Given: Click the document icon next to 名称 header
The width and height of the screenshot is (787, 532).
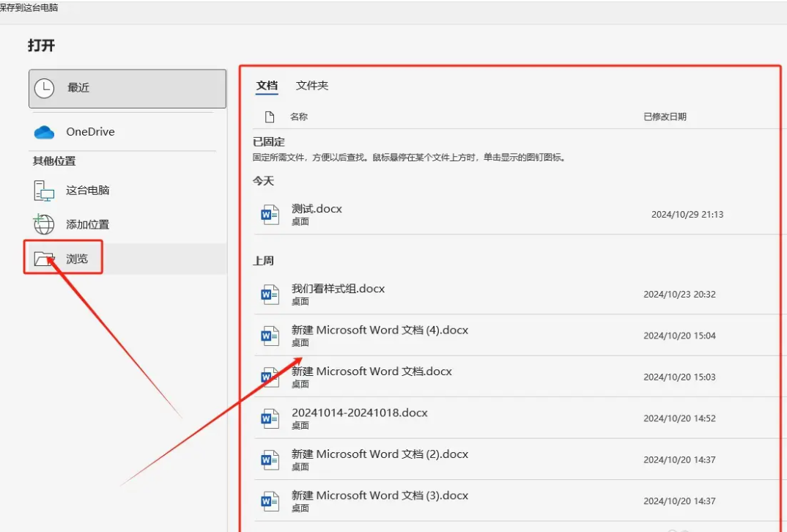Looking at the screenshot, I should [270, 116].
